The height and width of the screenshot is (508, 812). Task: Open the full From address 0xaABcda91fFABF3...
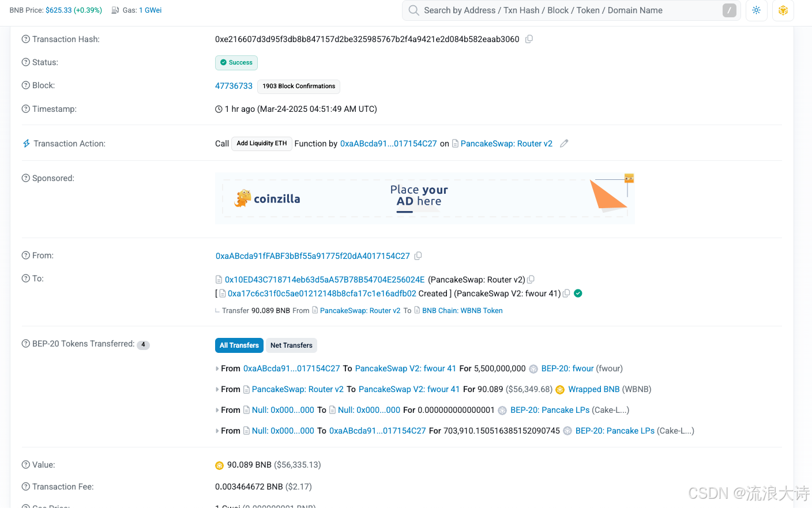pyautogui.click(x=313, y=256)
